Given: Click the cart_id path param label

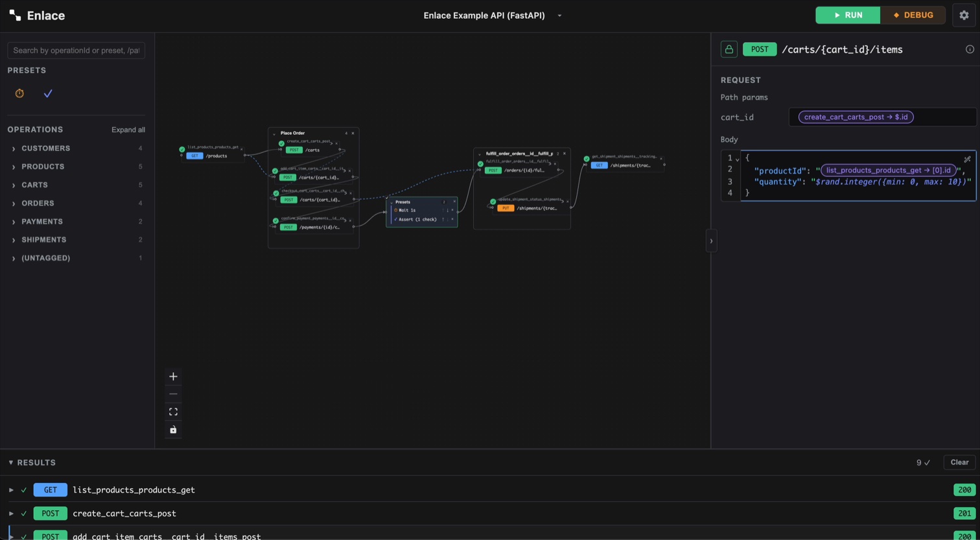Looking at the screenshot, I should pos(737,117).
